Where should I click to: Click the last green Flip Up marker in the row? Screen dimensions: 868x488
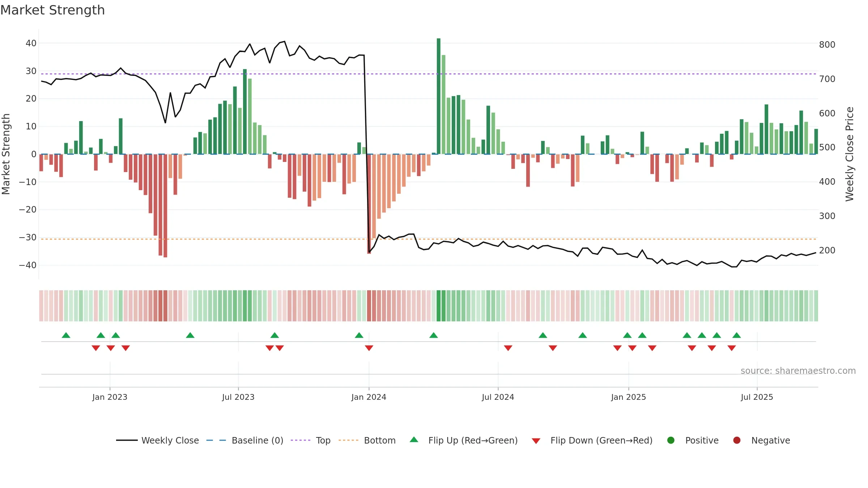point(737,335)
